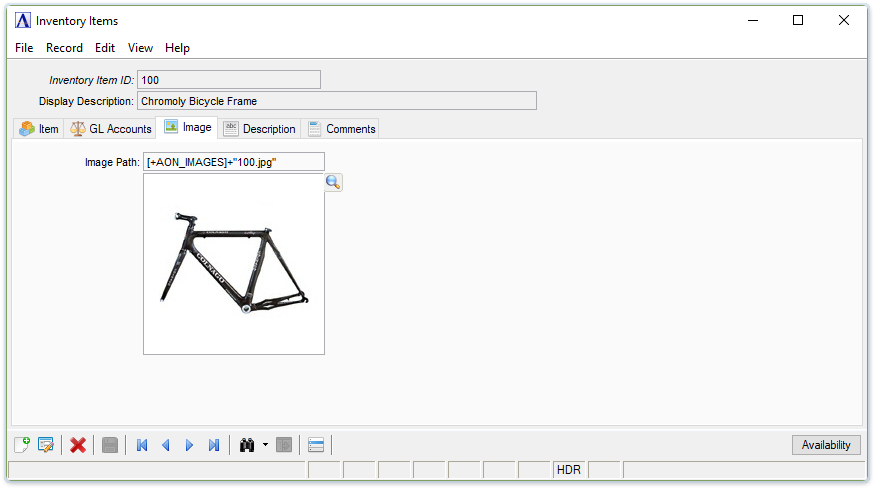This screenshot has height=491, width=878.
Task: Select the Image tab
Action: pyautogui.click(x=188, y=127)
